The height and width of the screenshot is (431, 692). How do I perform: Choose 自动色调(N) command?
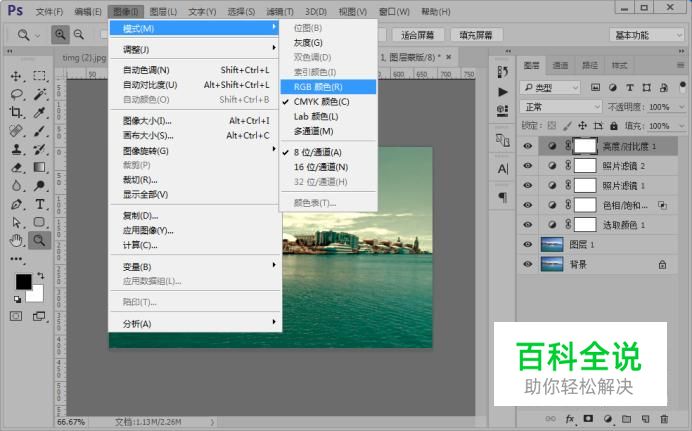point(196,70)
